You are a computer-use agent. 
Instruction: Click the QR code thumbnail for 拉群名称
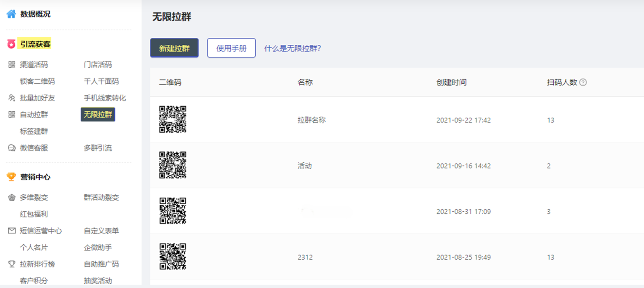pyautogui.click(x=173, y=119)
